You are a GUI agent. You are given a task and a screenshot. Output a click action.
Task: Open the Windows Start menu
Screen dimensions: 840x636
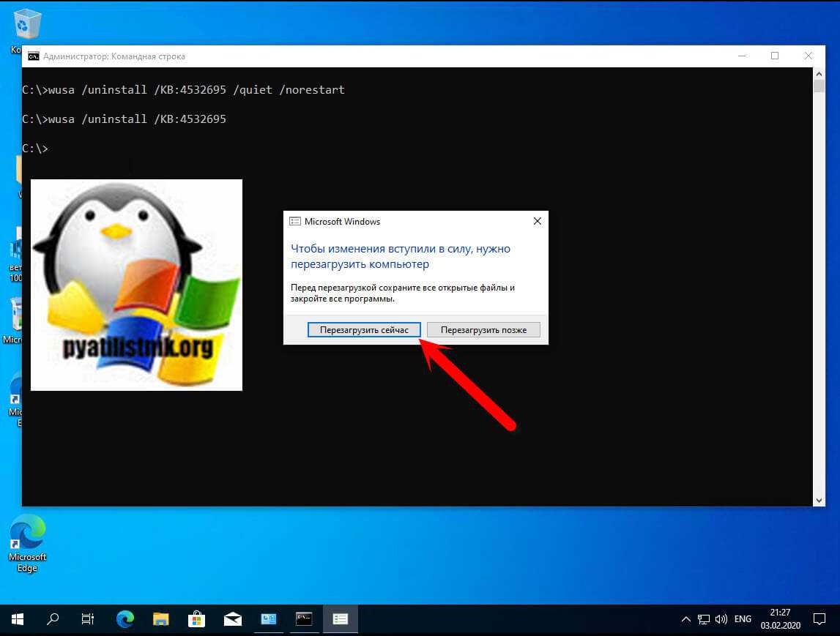click(17, 619)
